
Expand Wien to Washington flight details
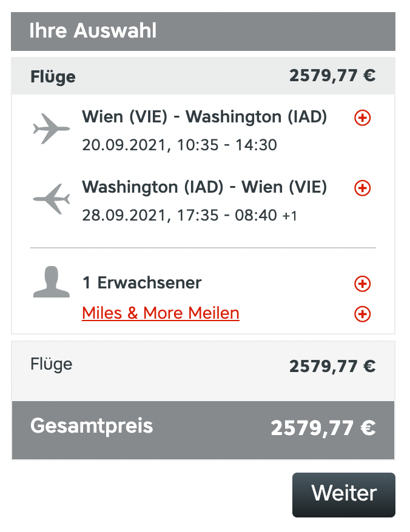(362, 118)
